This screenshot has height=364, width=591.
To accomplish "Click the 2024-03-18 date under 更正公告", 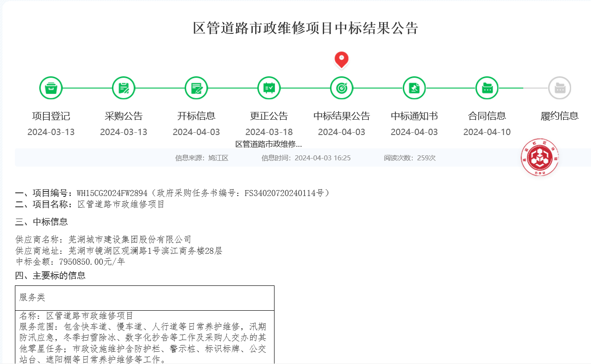I will [269, 132].
